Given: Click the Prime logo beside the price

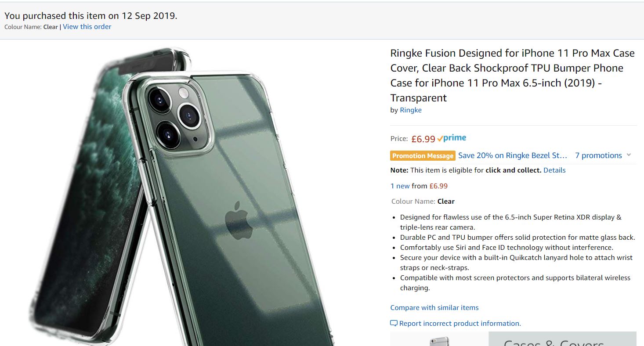Looking at the screenshot, I should pyautogui.click(x=452, y=138).
